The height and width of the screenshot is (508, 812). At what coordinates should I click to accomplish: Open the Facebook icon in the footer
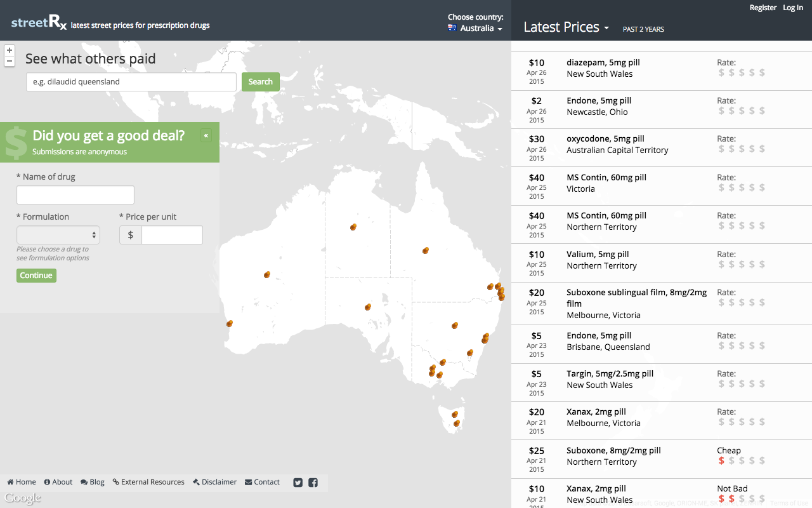pos(313,483)
